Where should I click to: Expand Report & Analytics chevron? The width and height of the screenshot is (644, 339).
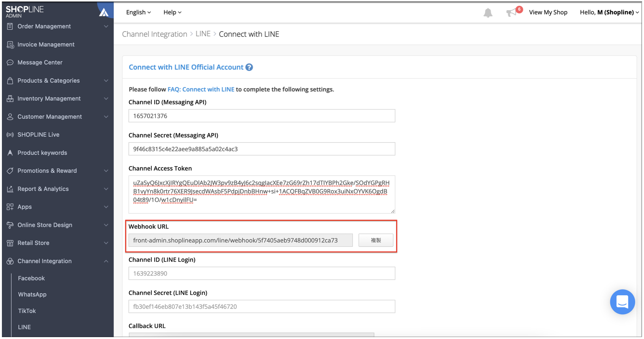click(x=106, y=189)
